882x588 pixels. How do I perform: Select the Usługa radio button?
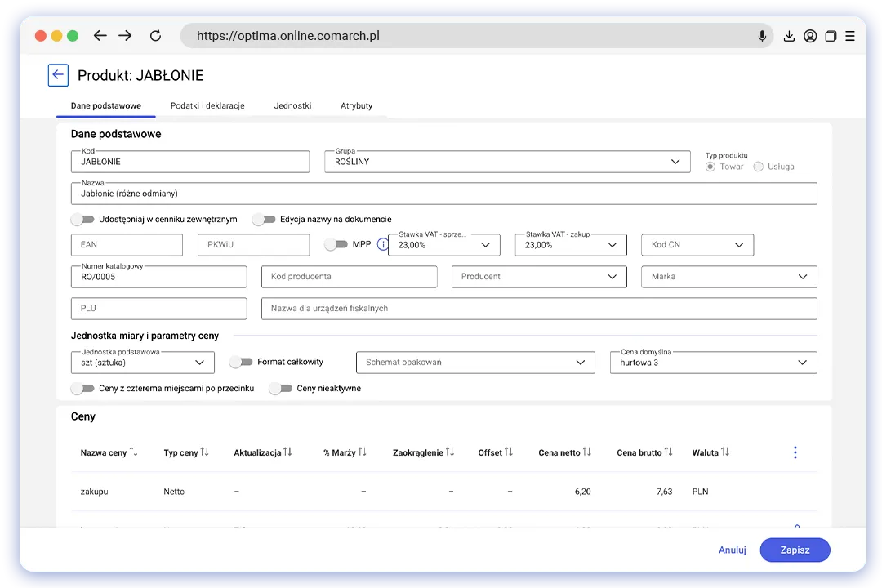click(x=759, y=167)
